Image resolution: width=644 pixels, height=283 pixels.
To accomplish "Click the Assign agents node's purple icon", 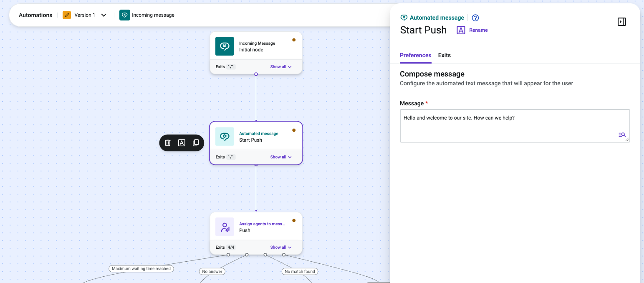I will pyautogui.click(x=225, y=227).
